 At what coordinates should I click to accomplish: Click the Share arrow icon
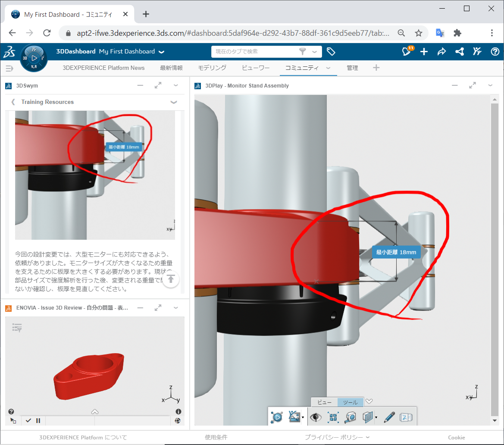pyautogui.click(x=441, y=51)
